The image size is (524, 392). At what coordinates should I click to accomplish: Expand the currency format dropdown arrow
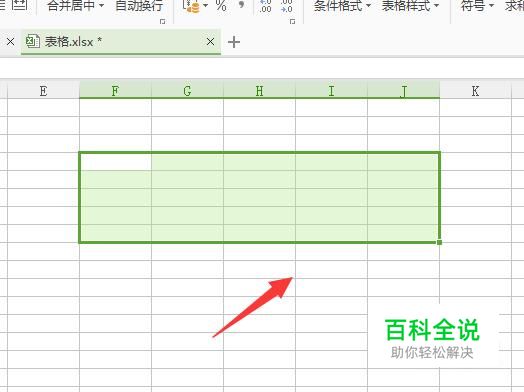[206, 5]
